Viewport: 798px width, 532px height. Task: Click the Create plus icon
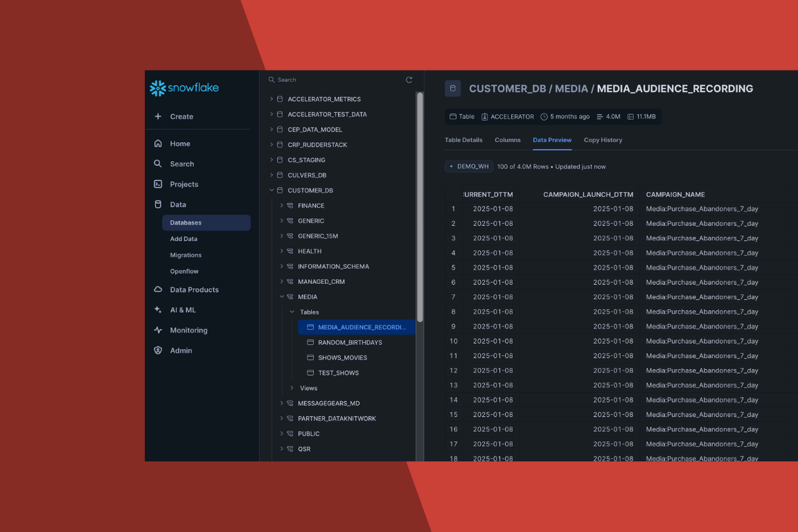point(158,116)
